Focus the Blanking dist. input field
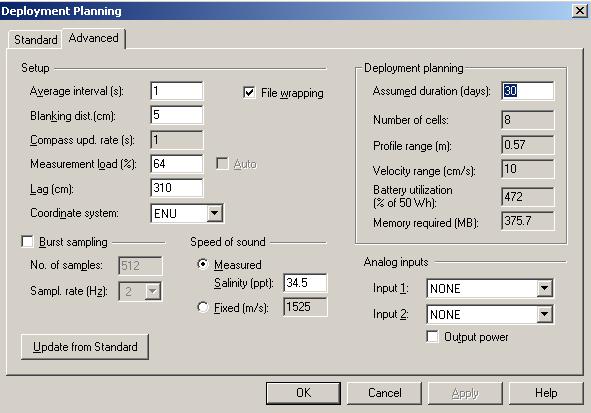The image size is (591, 413). pos(176,115)
